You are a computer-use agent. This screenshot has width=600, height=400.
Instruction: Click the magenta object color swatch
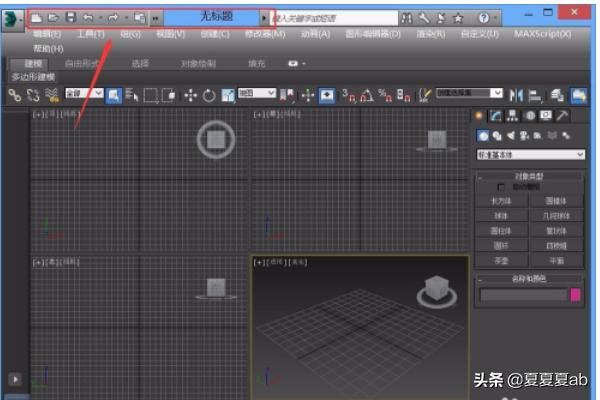coord(575,295)
